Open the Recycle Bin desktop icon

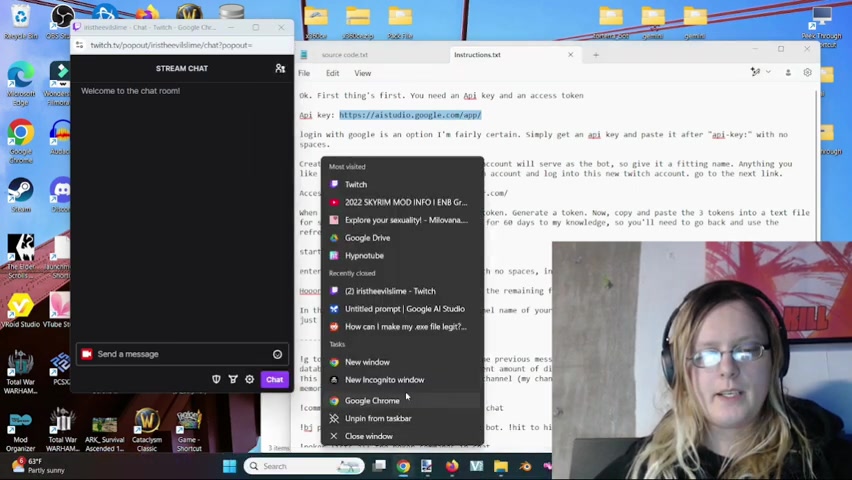click(x=21, y=22)
